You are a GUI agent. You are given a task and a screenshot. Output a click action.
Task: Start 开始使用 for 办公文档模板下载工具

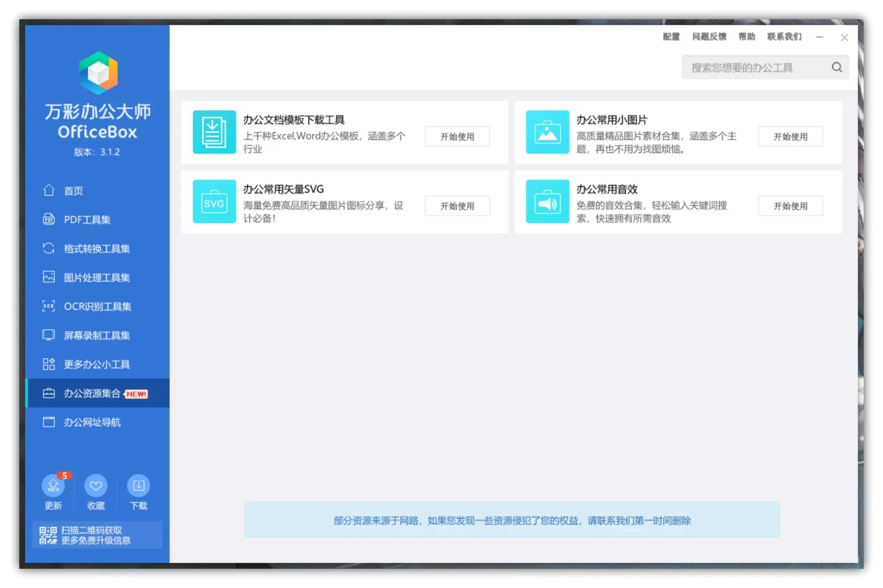[x=457, y=136]
